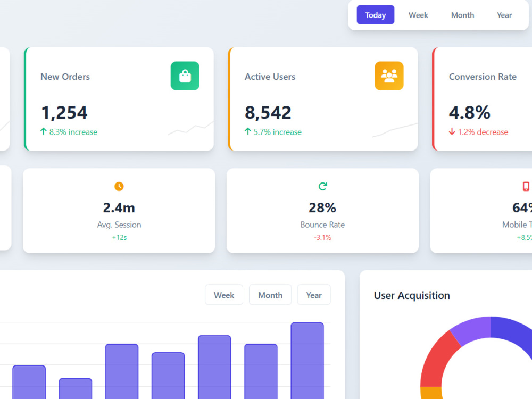Screen dimensions: 532x399
Task: Click the orange Active Users group icon
Action: coord(389,76)
